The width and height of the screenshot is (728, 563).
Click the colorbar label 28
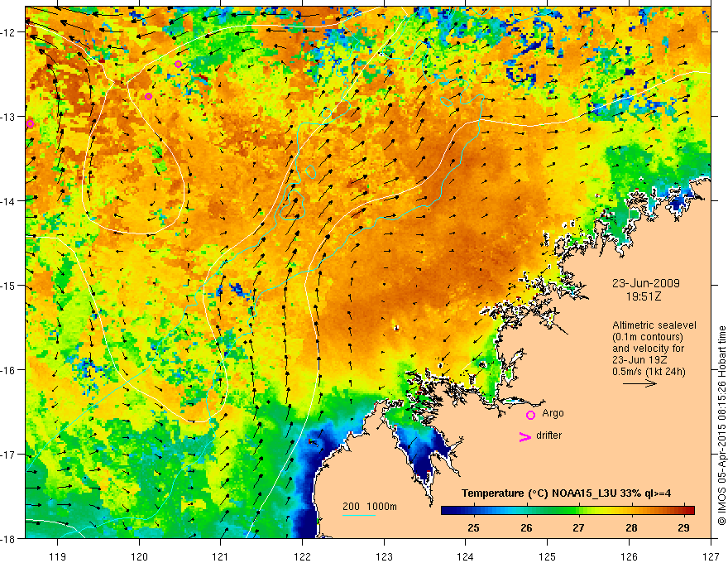(631, 527)
